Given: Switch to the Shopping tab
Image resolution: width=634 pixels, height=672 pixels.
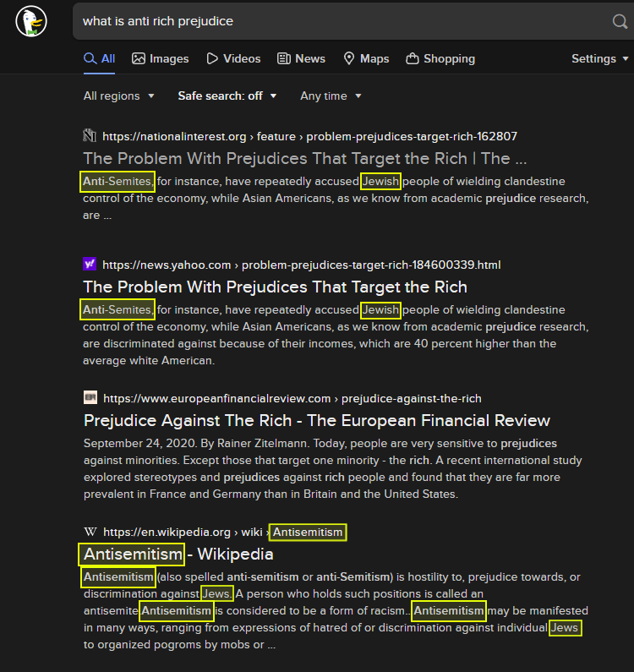Looking at the screenshot, I should click(440, 58).
